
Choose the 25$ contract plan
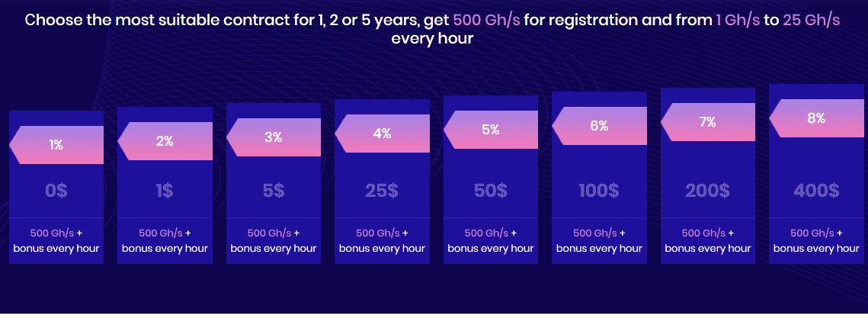(382, 191)
